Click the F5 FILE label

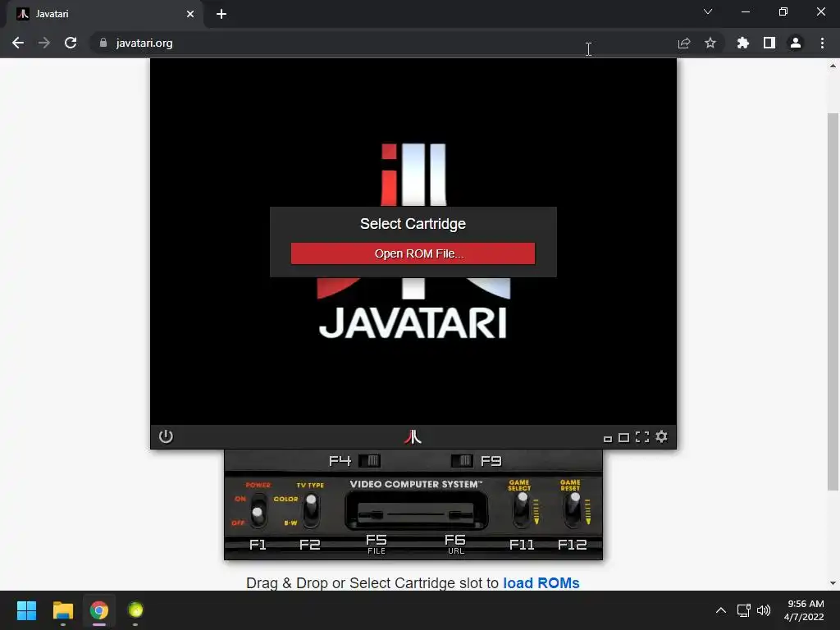377,544
